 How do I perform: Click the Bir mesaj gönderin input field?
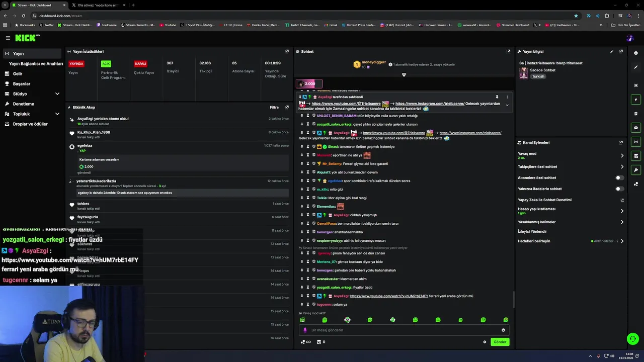pos(404,330)
